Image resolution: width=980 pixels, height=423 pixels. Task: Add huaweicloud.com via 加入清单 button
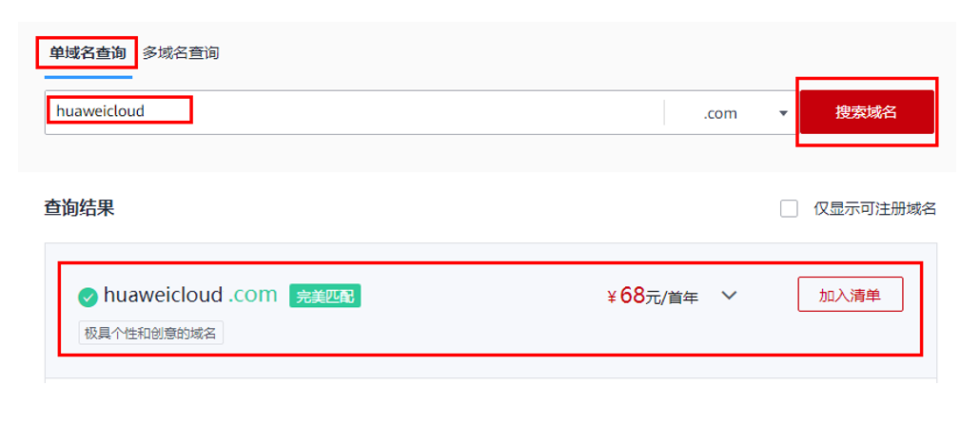coord(850,295)
